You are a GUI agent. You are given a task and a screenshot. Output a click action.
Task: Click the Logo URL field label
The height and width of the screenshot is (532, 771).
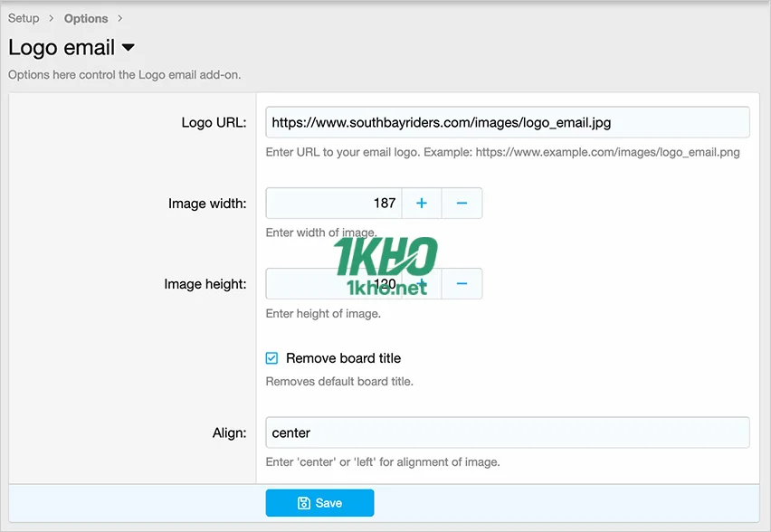[214, 123]
